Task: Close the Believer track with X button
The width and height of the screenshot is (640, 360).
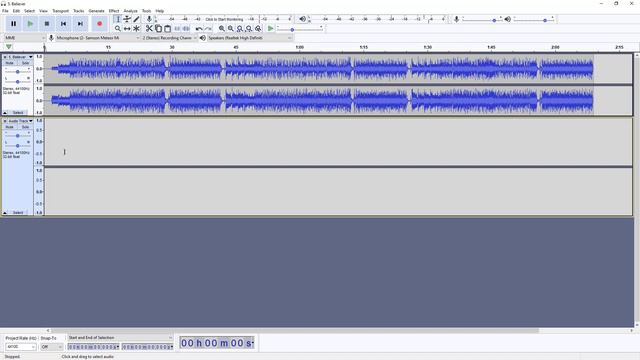Action: coord(5,57)
